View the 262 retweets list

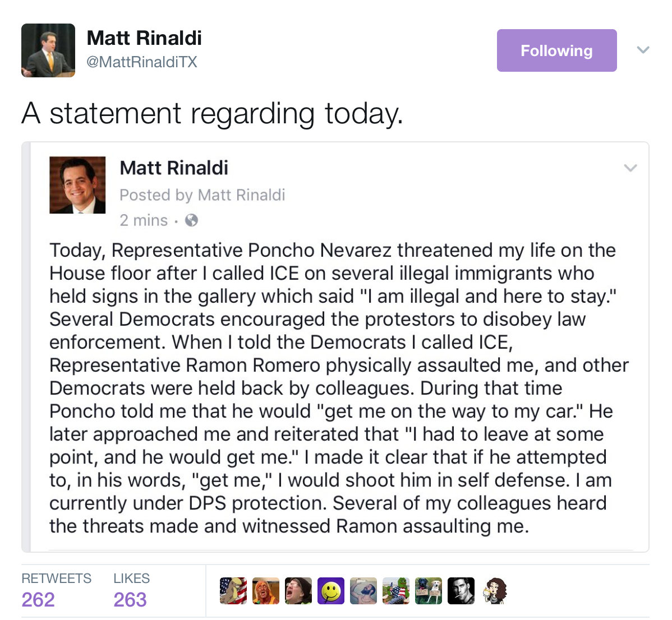pyautogui.click(x=38, y=599)
